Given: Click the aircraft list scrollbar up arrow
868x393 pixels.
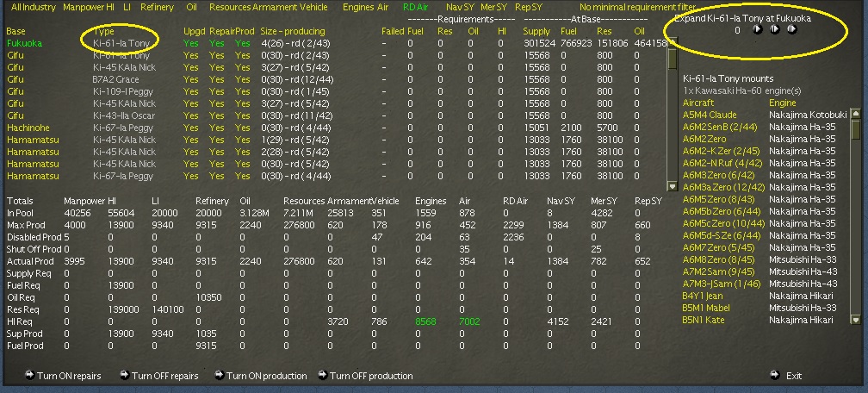Looking at the screenshot, I should [855, 114].
